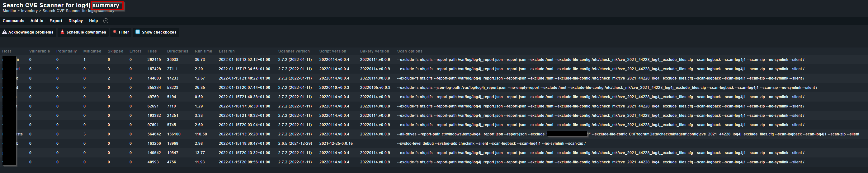The height and width of the screenshot is (173, 868).
Task: Sort by the Bakery version column header
Action: click(x=374, y=51)
